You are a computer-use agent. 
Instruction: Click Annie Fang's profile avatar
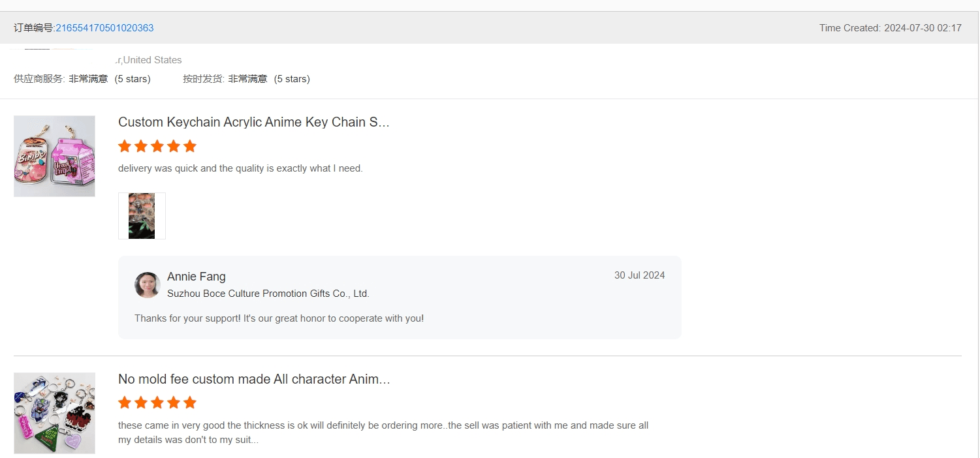point(148,285)
